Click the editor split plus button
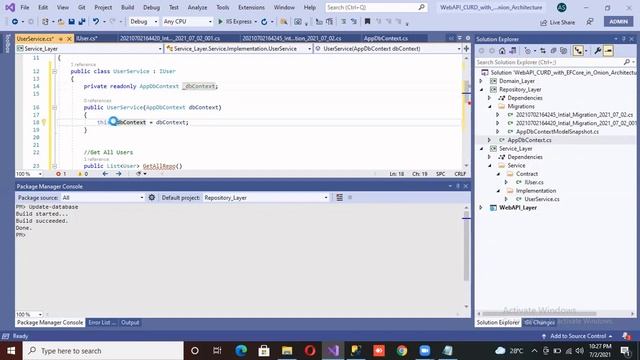 tap(466, 49)
